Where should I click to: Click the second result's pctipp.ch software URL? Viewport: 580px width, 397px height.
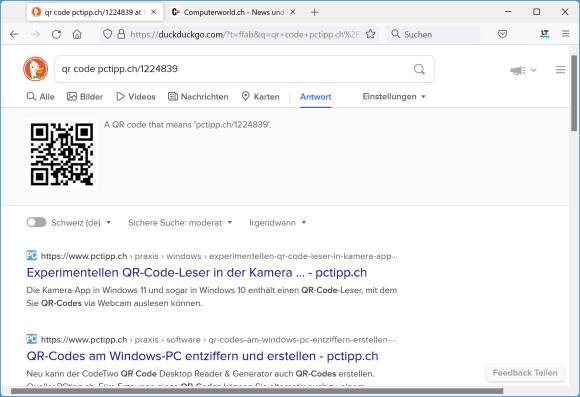218,339
